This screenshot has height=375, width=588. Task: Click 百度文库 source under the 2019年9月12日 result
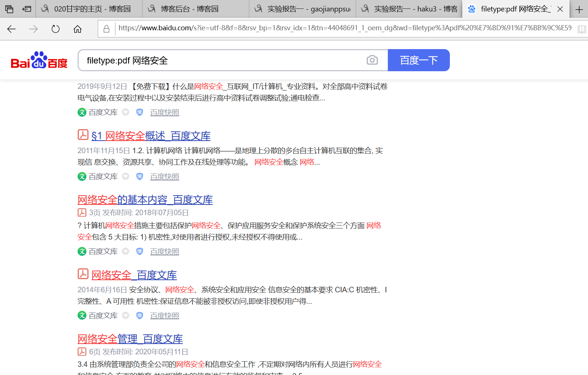tap(103, 113)
